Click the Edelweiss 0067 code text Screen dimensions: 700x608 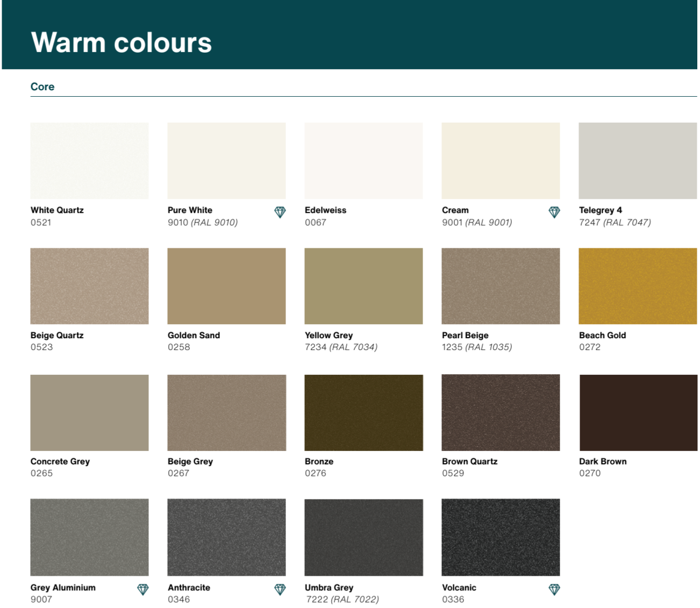pos(316,223)
